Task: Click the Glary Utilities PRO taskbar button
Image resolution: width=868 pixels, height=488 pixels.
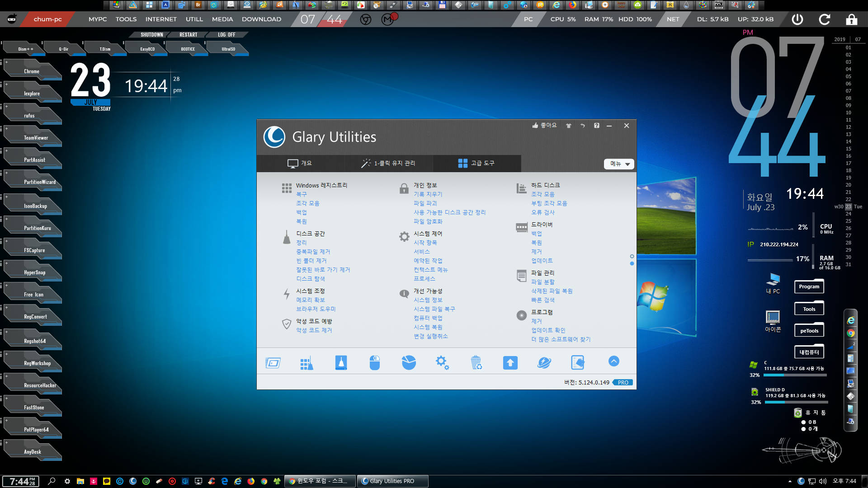Action: pyautogui.click(x=392, y=481)
